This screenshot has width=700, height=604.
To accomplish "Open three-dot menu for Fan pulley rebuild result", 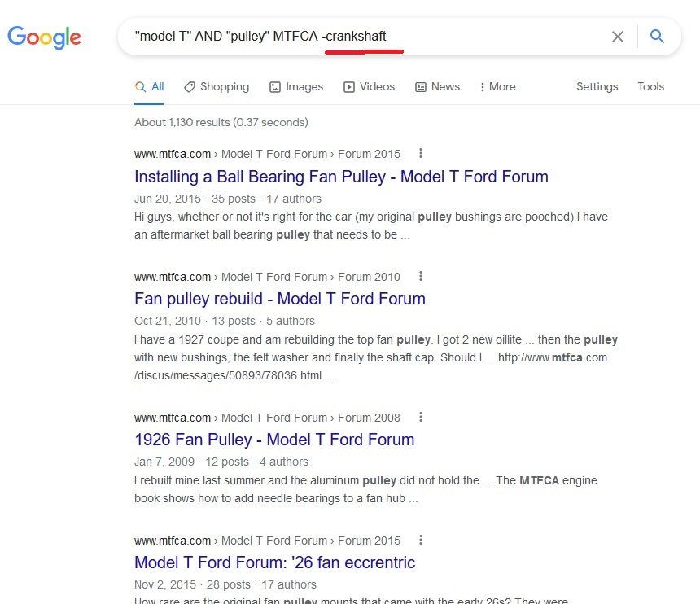I will pyautogui.click(x=421, y=276).
